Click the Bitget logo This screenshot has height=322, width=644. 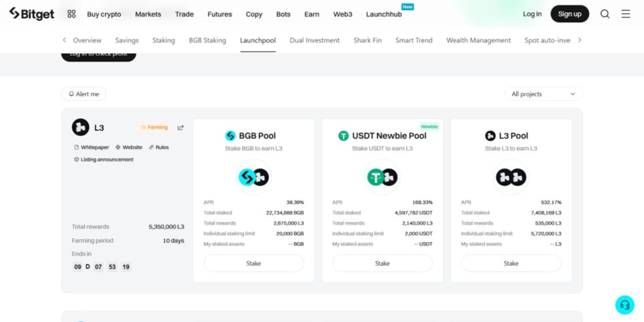(x=32, y=14)
